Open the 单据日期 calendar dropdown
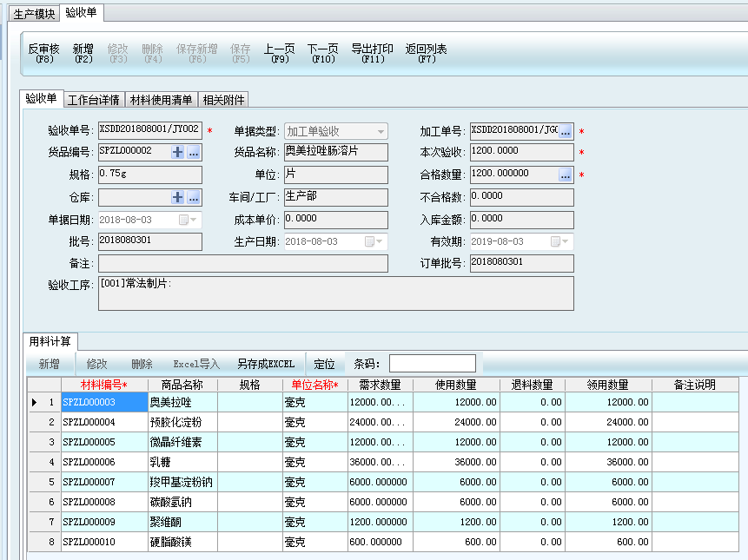The height and width of the screenshot is (560, 748). pos(188,220)
